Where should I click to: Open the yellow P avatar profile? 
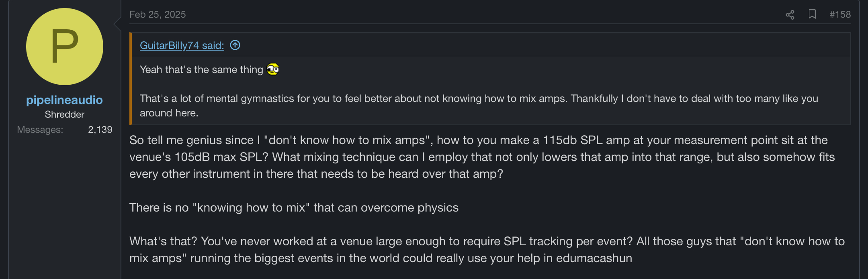coord(65,47)
